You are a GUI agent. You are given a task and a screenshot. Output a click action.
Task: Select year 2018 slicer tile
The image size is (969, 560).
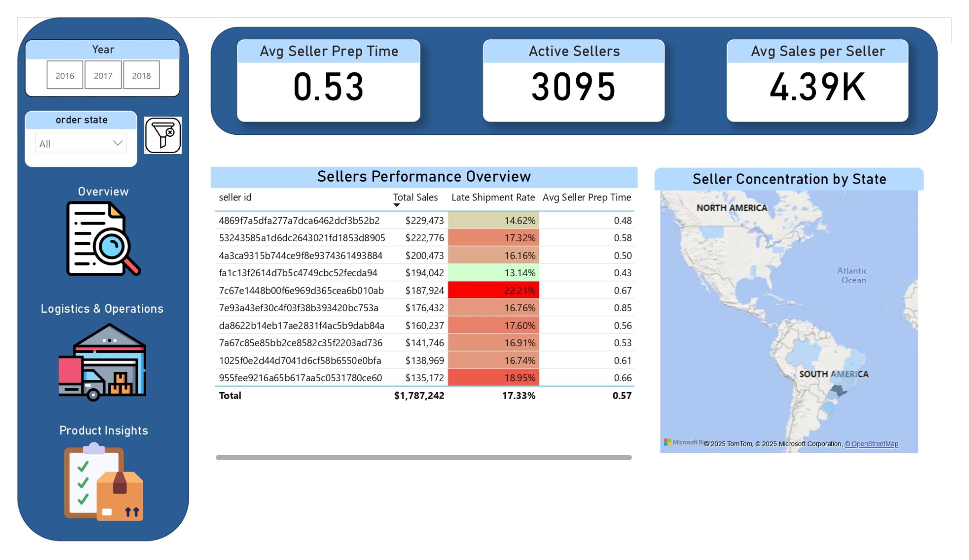(x=141, y=75)
